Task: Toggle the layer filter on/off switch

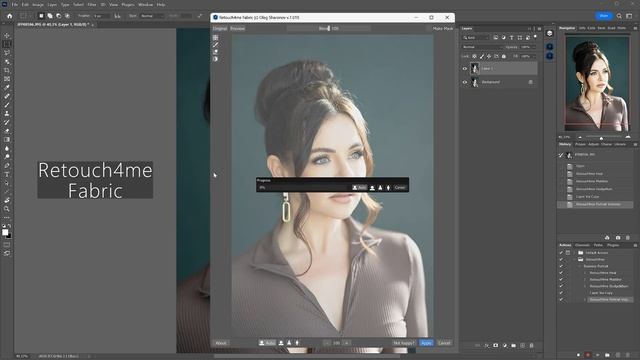Action: coord(536,37)
